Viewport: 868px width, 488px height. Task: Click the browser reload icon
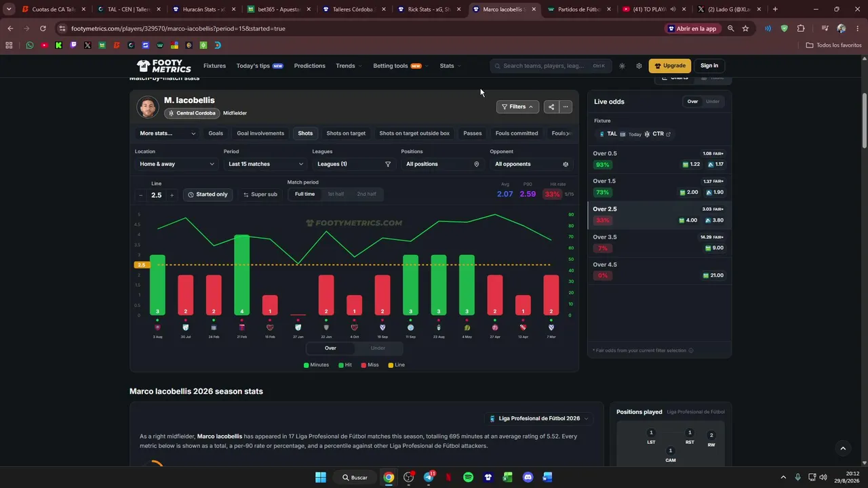(x=43, y=28)
